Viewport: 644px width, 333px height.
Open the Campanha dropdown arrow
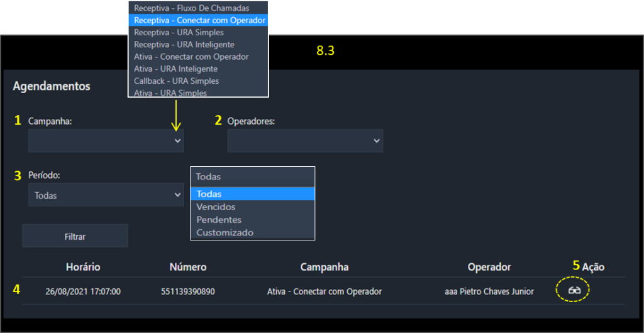(x=177, y=140)
